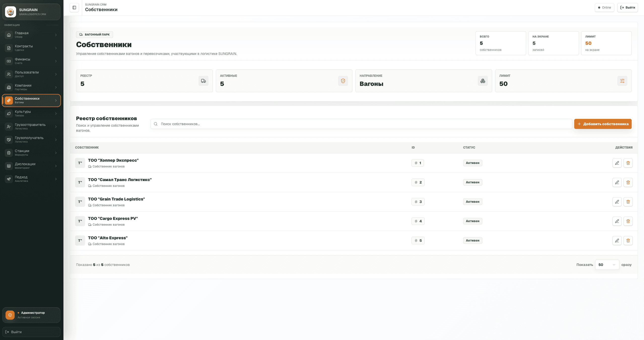Viewport: 644px width, 340px height.
Task: Click the Лимит 50 на экране card
Action: pos(606,43)
